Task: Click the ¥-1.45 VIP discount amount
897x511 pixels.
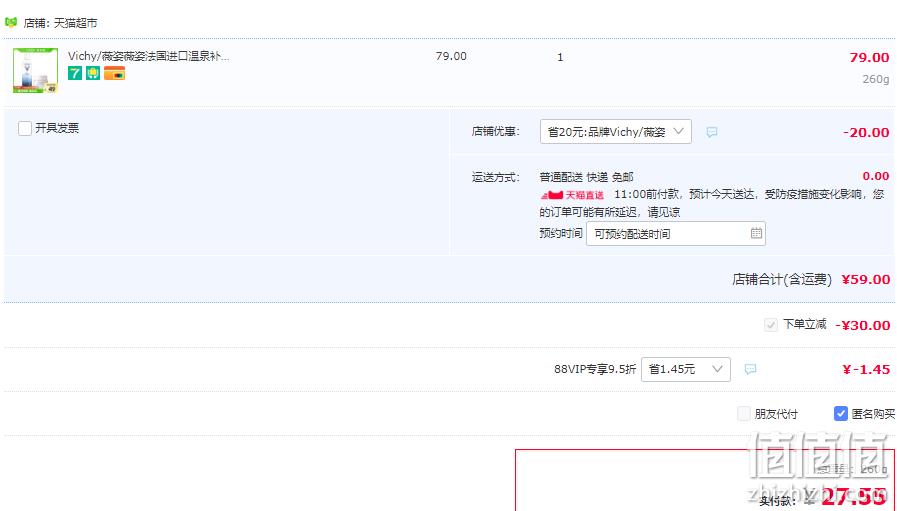Action: [866, 369]
